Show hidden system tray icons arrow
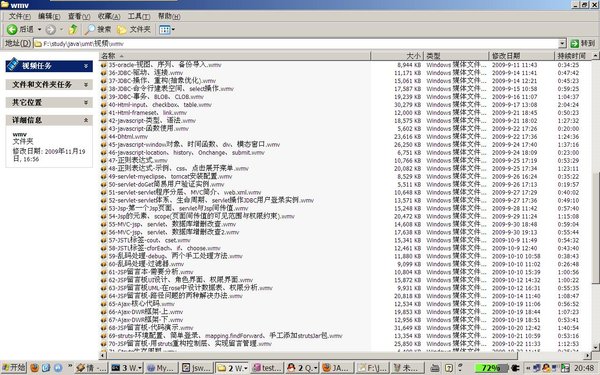Screen dimensions: 600x375 (528, 368)
